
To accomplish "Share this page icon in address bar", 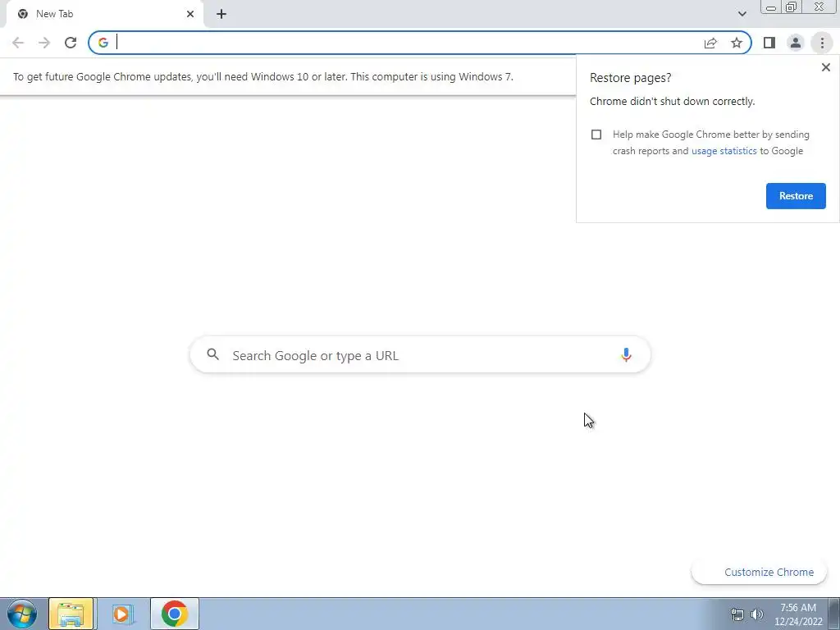I will click(710, 43).
